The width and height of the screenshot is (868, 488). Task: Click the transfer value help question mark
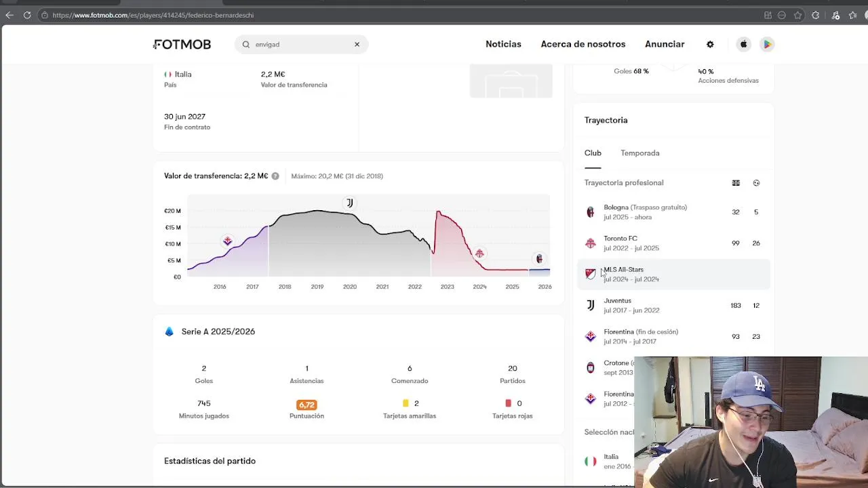[x=275, y=176]
